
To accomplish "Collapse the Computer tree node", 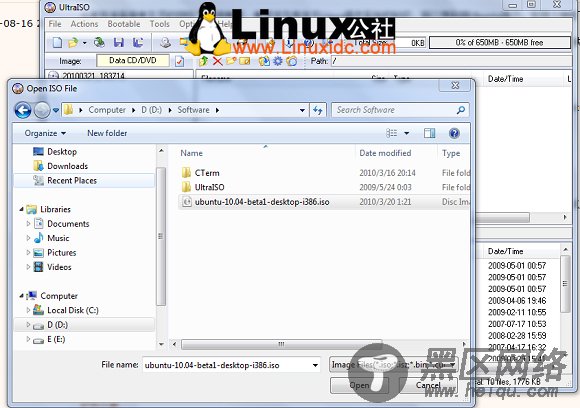I will click(x=21, y=296).
